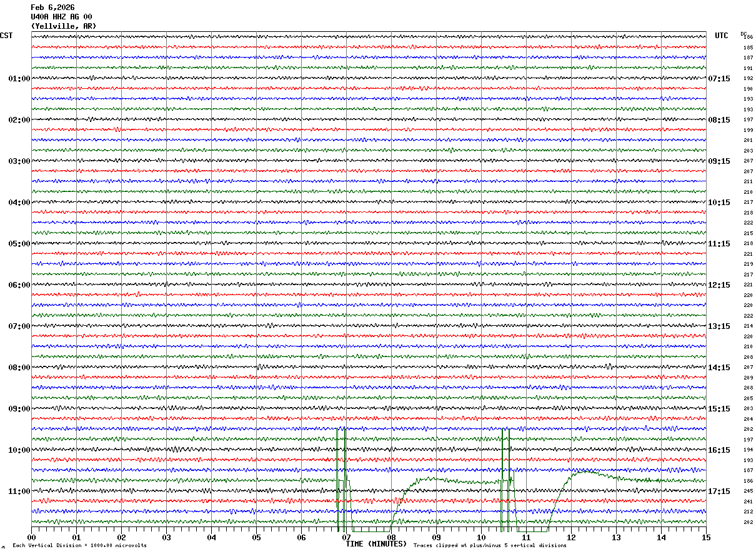Click the 00 minute tick on the x-axis
Viewport: 756px width, 554px height.
(31, 537)
